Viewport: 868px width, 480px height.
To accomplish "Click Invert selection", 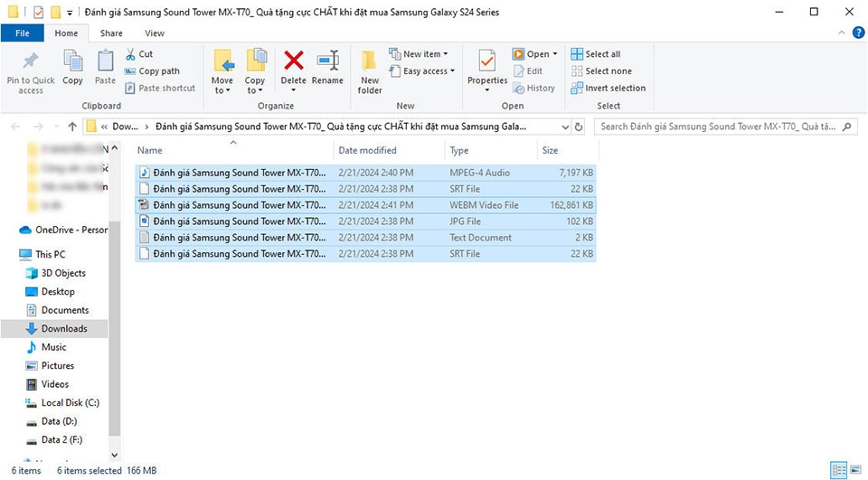I will [609, 88].
